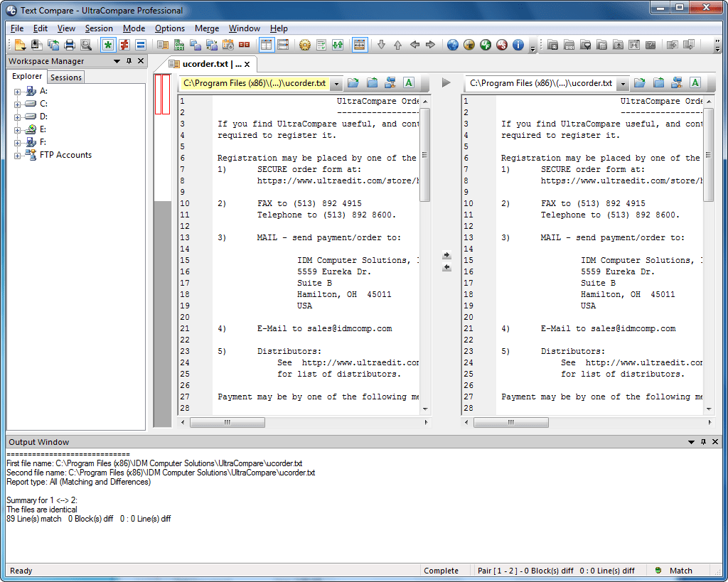Toggle the Show Only Matching blue equals button

[140, 45]
